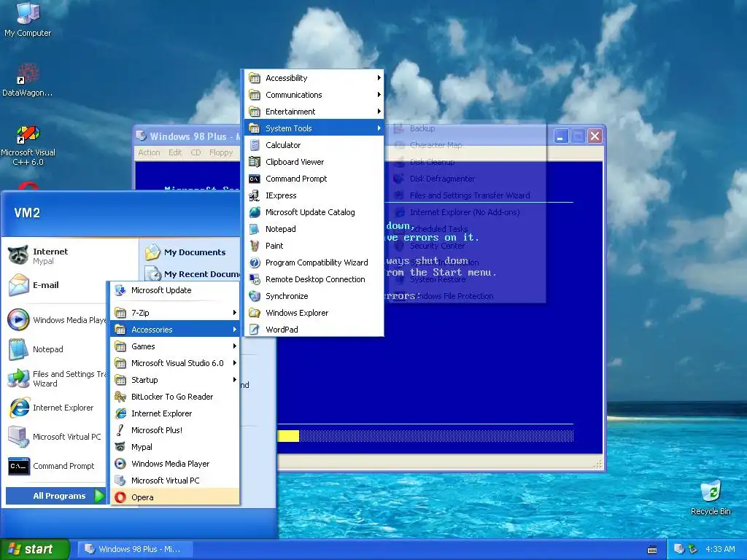The height and width of the screenshot is (560, 747).
Task: Open Paint from the Accessories menu
Action: pos(314,246)
